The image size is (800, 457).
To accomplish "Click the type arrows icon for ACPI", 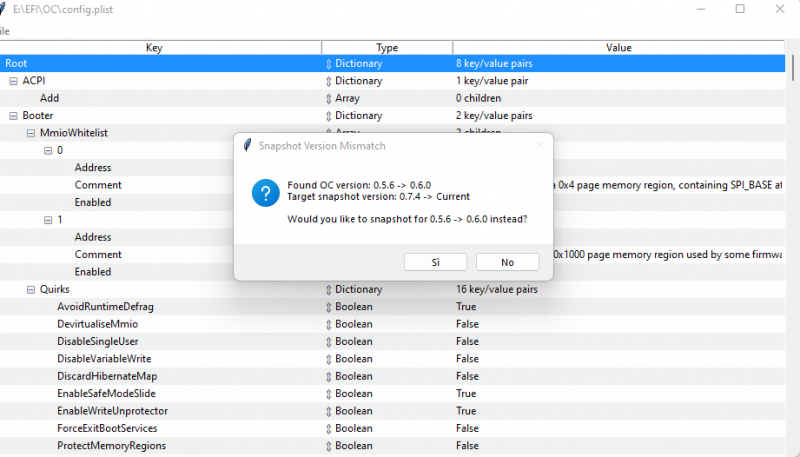I will pyautogui.click(x=329, y=81).
